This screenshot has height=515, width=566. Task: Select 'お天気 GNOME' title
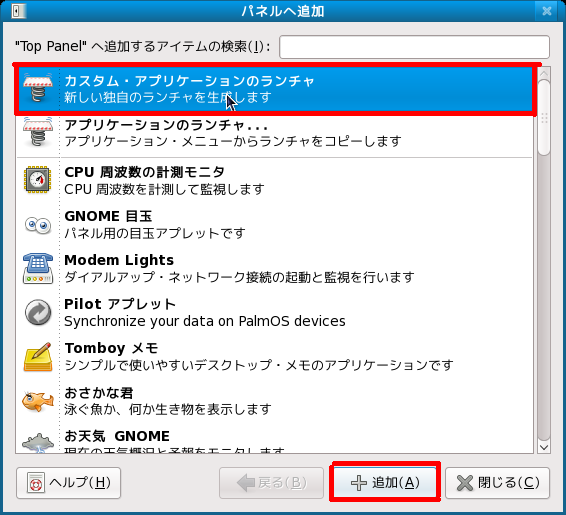click(x=117, y=436)
